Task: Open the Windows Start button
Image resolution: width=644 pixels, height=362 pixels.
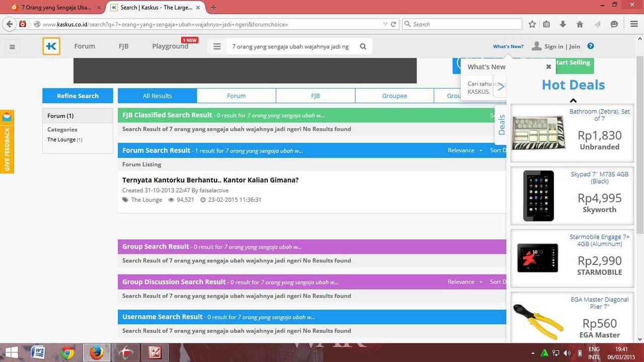Action: (11, 352)
